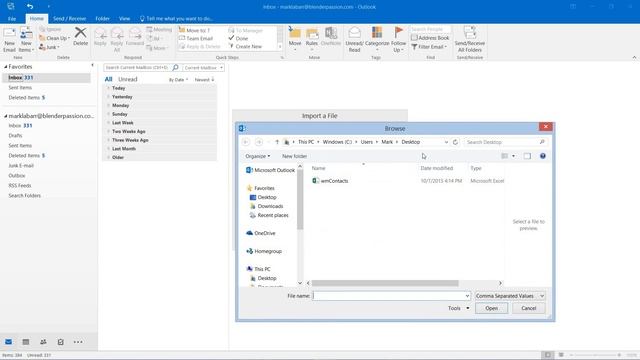Switch to the Send / Receive tab
The height and width of the screenshot is (360, 640).
click(x=69, y=18)
